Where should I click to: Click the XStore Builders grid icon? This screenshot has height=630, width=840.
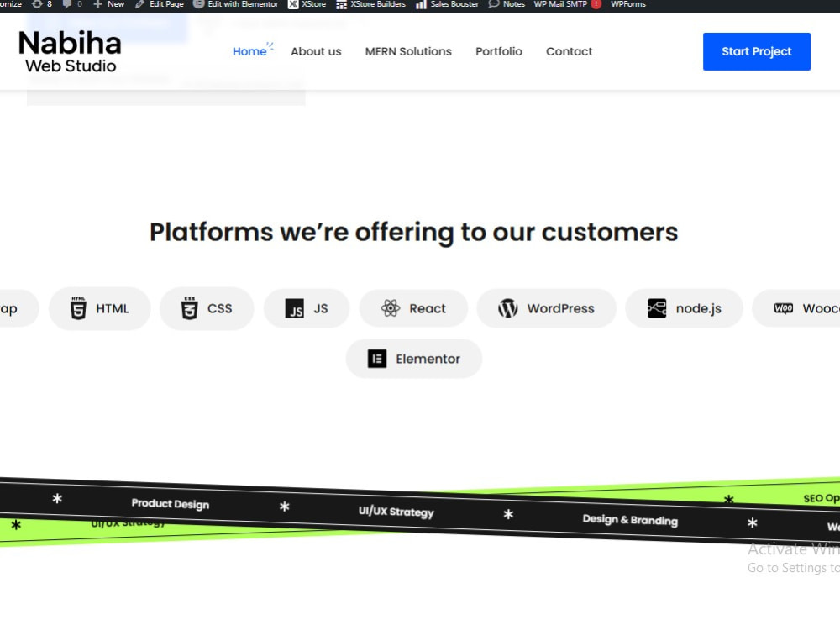(x=341, y=5)
